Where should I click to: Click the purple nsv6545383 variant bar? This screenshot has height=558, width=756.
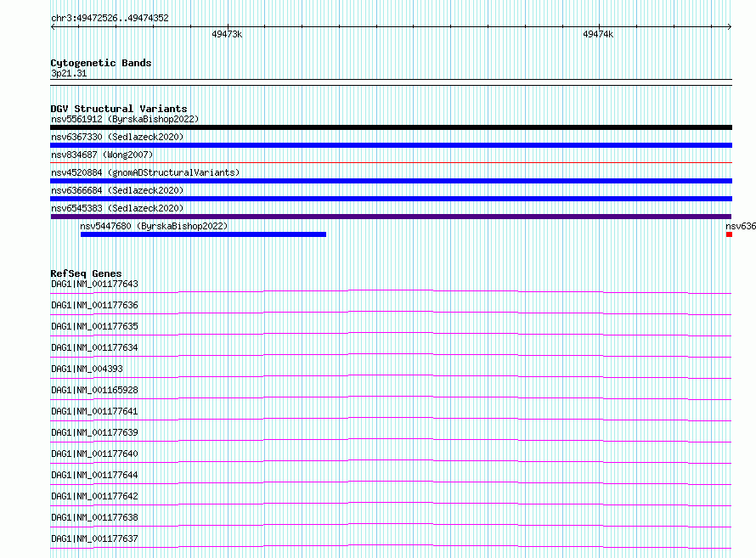[391, 217]
